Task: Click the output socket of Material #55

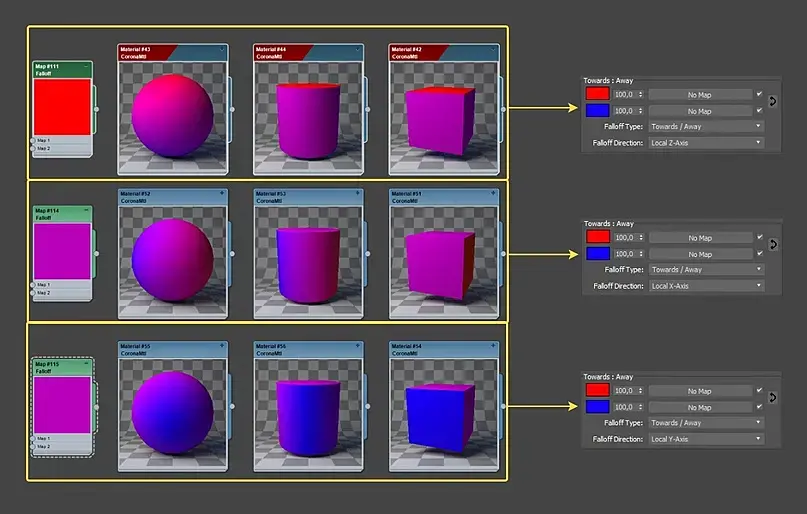Action: click(x=232, y=406)
